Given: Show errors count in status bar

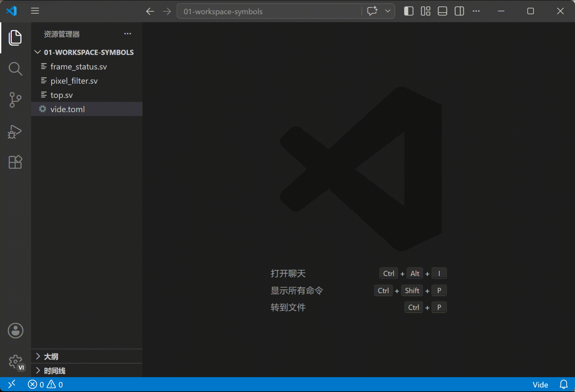Looking at the screenshot, I should (x=36, y=385).
